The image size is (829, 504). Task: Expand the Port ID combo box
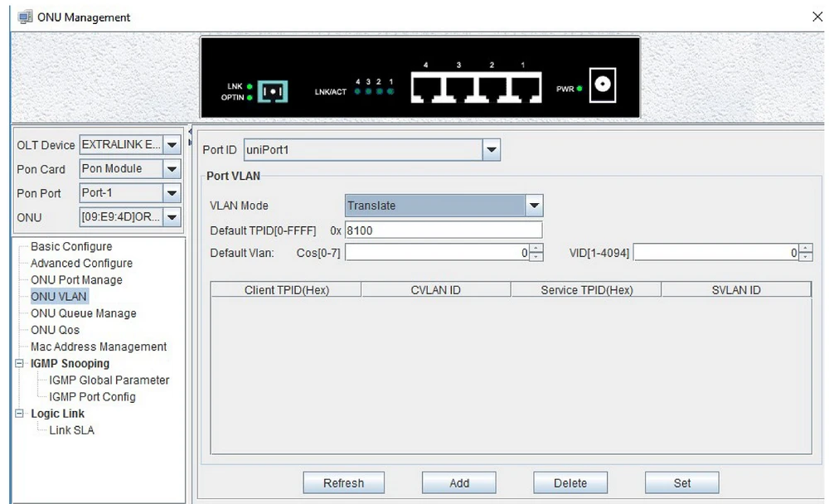click(x=492, y=150)
